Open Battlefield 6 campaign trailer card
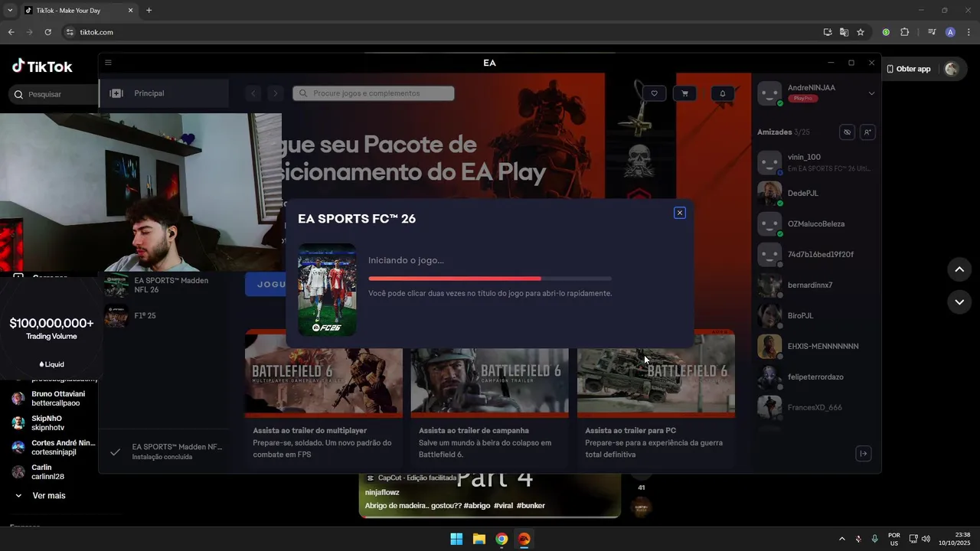 [x=489, y=398]
